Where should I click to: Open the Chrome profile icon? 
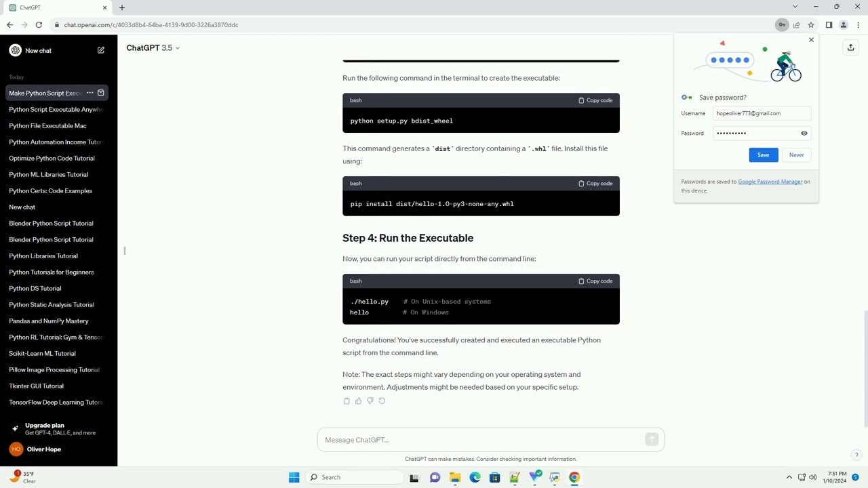844,25
